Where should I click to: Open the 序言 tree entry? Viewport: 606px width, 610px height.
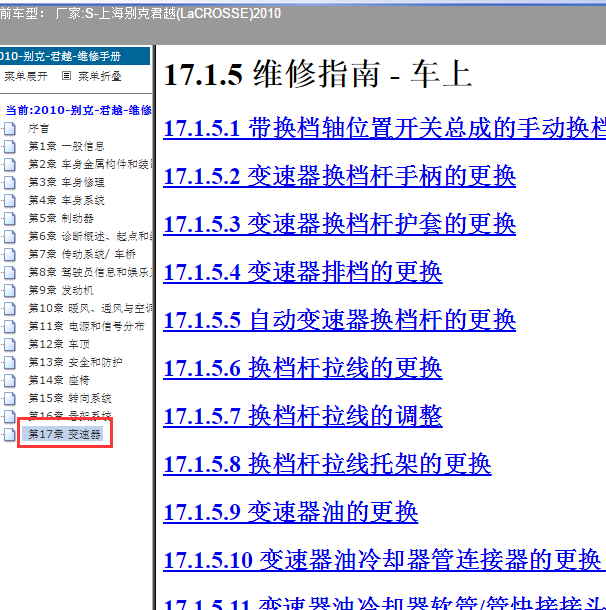pyautogui.click(x=38, y=128)
